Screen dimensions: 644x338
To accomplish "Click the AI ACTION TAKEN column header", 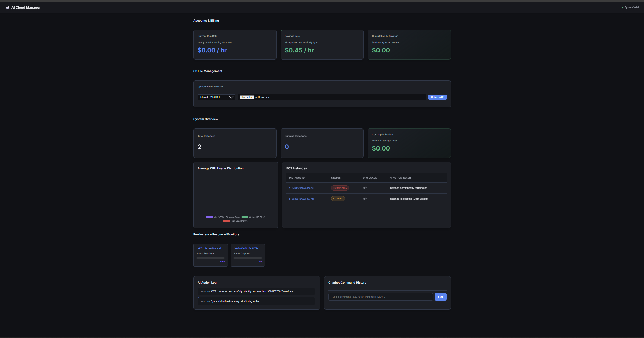I will (400, 178).
